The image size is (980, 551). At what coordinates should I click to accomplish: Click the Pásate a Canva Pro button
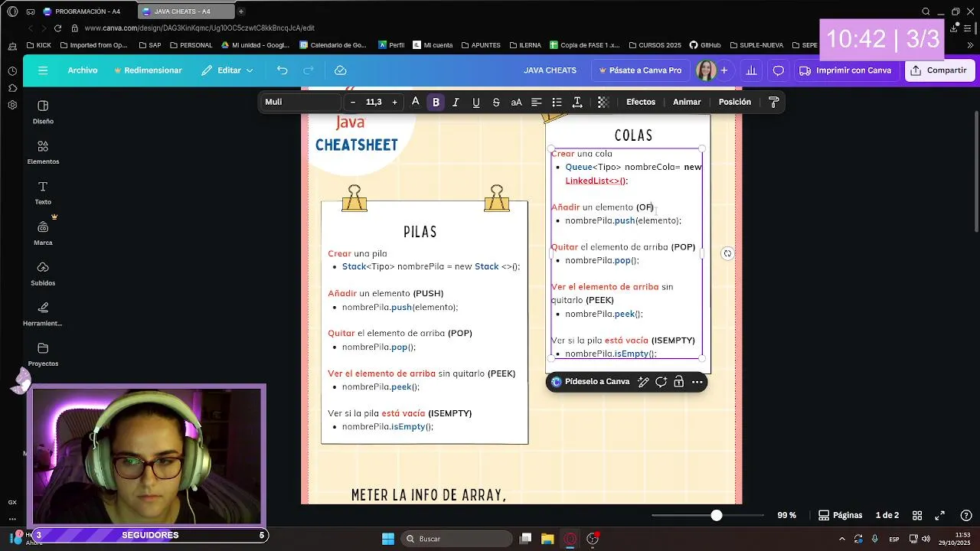[x=640, y=70]
